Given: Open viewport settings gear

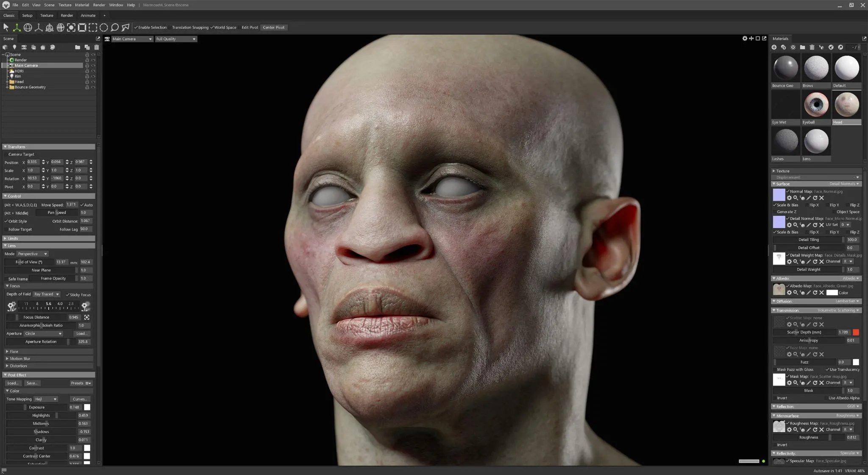Looking at the screenshot, I should (745, 39).
